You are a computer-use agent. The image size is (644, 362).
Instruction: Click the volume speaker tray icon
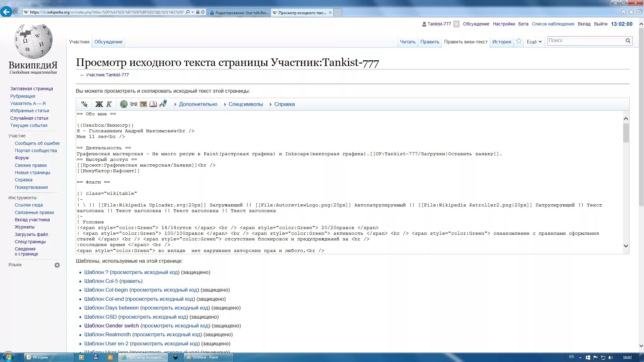click(610, 357)
